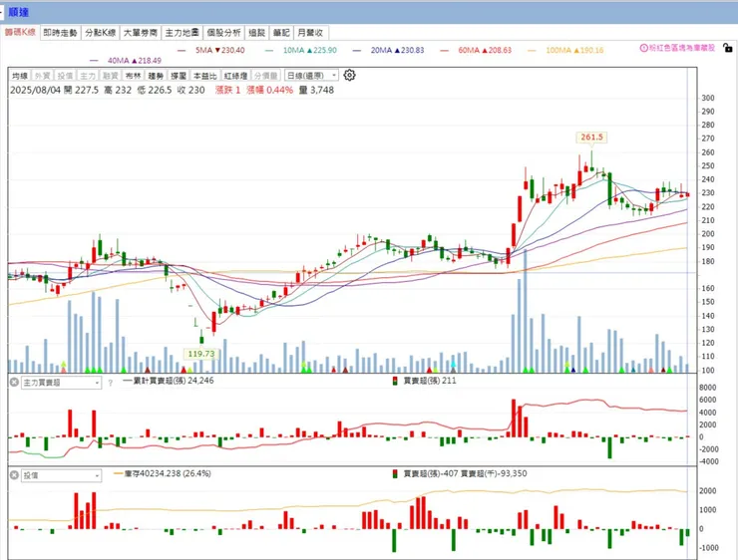
Task: Click red-green icon beside 買賣超(張)-407
Action: [x=395, y=473]
